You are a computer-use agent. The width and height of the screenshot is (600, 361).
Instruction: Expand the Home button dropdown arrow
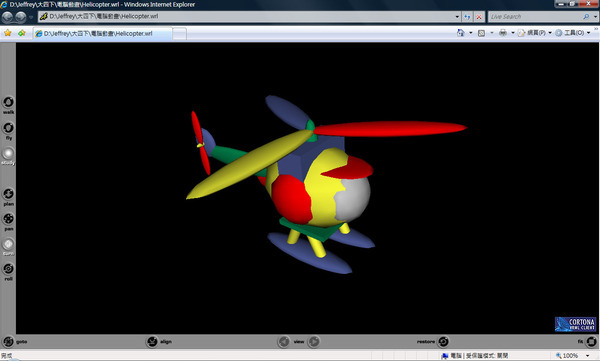click(x=471, y=33)
